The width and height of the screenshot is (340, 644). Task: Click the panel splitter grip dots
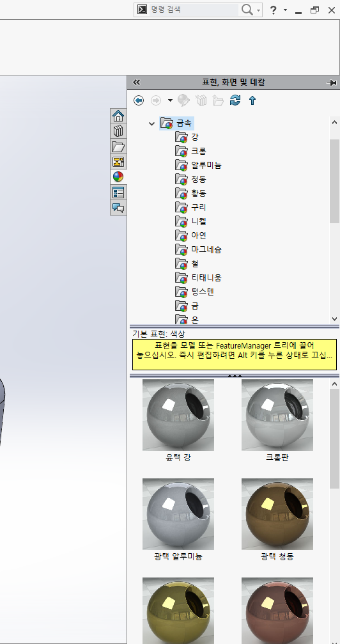coord(235,375)
